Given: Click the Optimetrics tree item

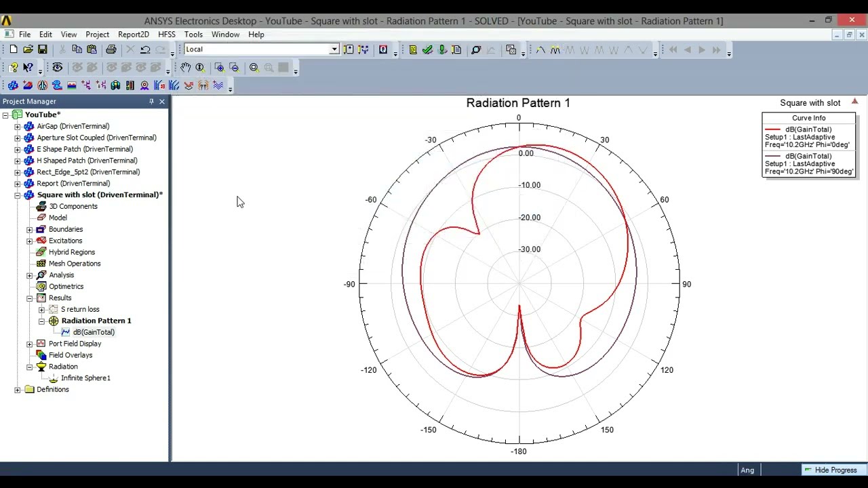Looking at the screenshot, I should point(66,287).
